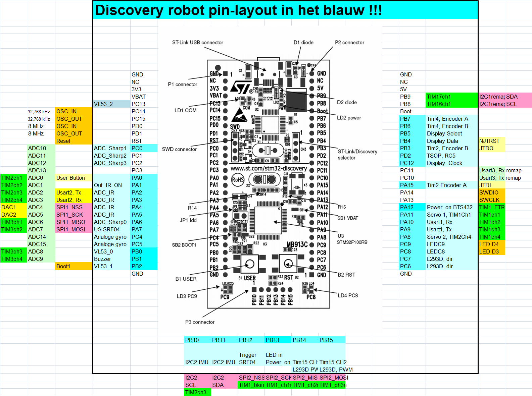Select the 'Tim4, Encoder B' cell
Screen dimensions: 532x396
[x=452, y=126]
